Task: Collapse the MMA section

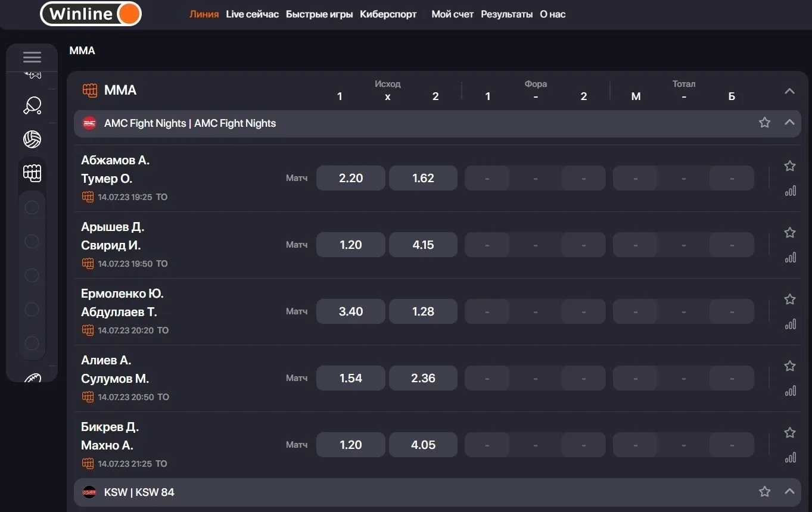Action: 789,91
